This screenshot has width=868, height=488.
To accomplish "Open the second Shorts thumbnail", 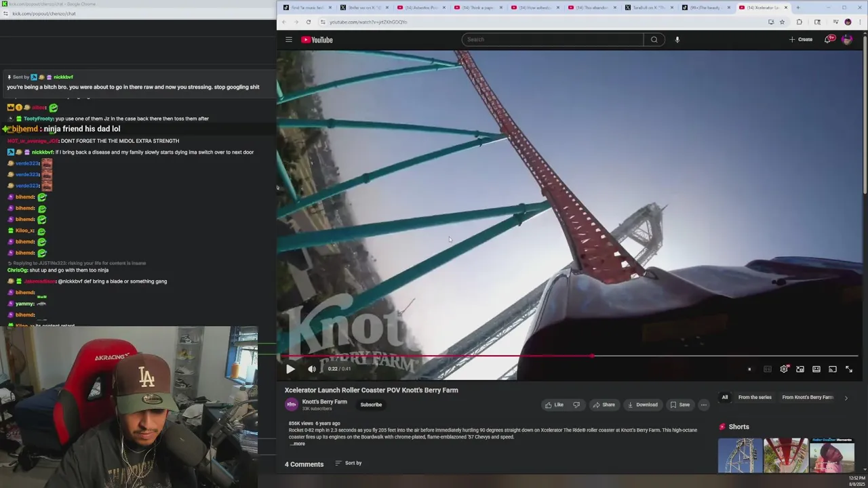I will [x=786, y=455].
